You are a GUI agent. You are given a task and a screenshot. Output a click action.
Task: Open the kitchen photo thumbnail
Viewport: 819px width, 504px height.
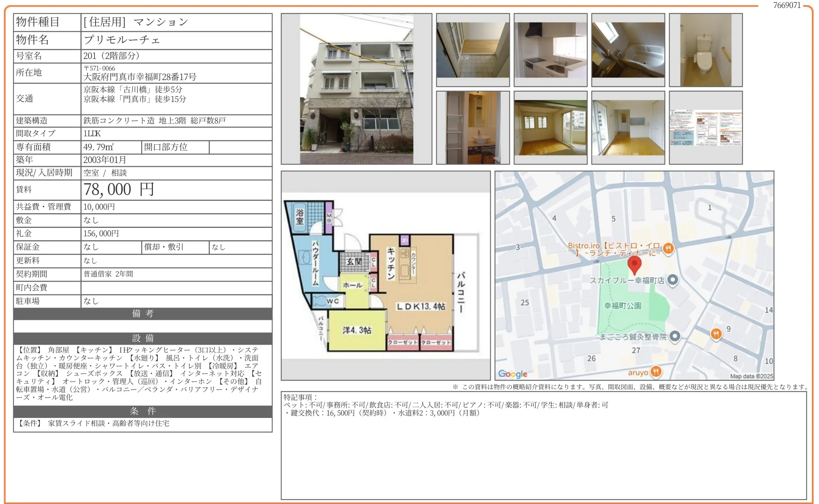tap(550, 50)
